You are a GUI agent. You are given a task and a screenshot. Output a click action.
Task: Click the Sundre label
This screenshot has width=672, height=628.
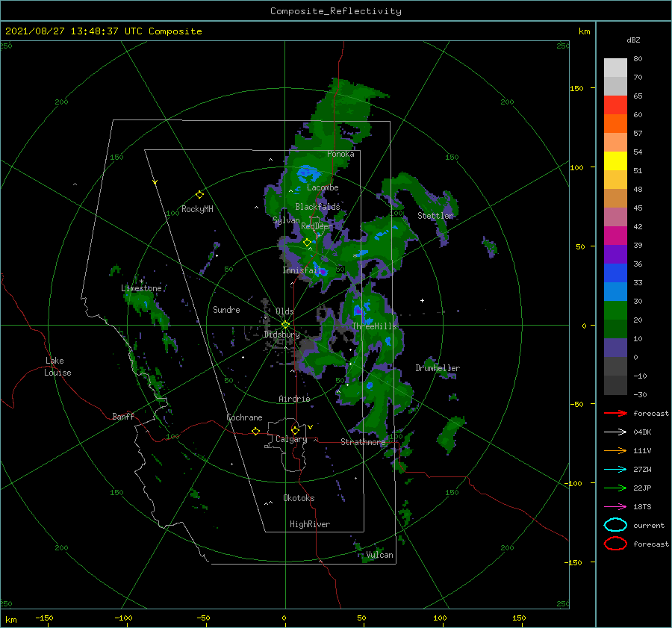coord(226,309)
